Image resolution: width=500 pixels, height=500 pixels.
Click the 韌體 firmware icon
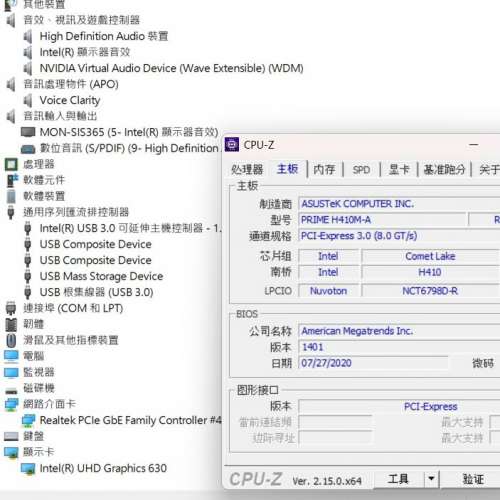(11, 324)
